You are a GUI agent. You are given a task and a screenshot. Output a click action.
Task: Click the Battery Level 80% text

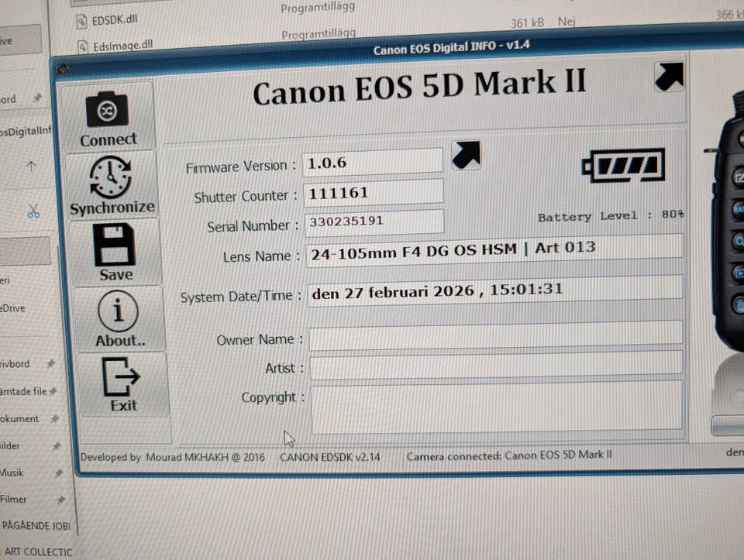click(x=611, y=216)
